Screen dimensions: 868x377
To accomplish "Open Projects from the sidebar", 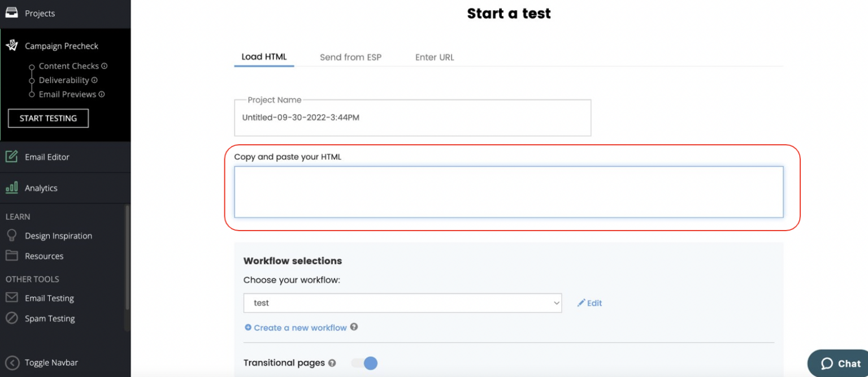I will [40, 13].
